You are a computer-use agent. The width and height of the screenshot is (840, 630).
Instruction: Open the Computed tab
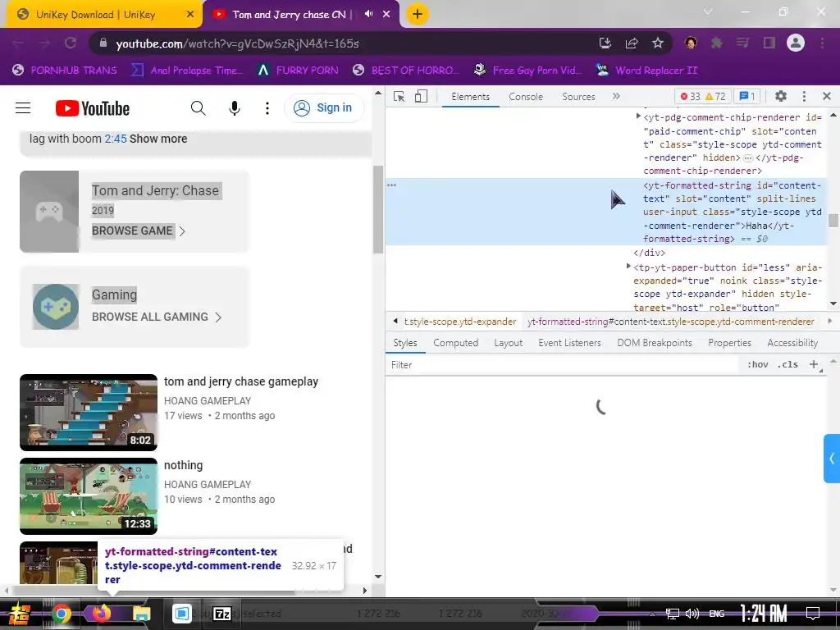pos(456,343)
